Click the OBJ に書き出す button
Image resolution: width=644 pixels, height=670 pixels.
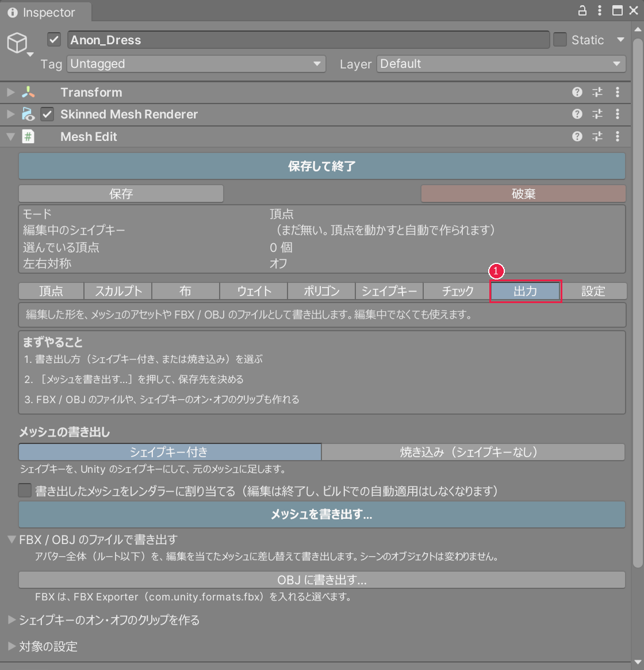pyautogui.click(x=322, y=580)
